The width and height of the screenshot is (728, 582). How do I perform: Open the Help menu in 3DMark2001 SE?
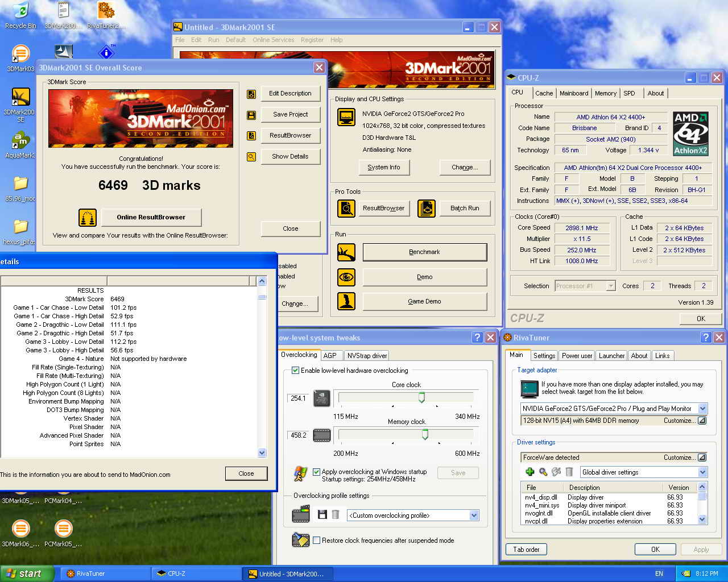[x=337, y=40]
